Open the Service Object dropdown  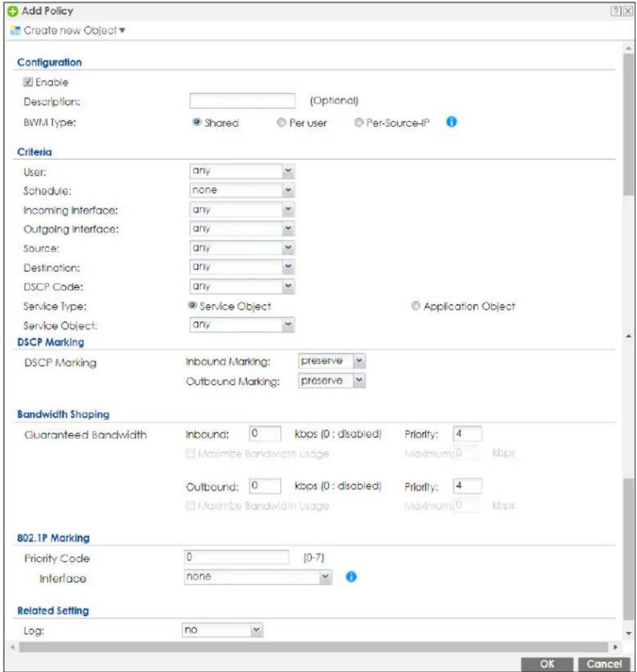tap(242, 324)
